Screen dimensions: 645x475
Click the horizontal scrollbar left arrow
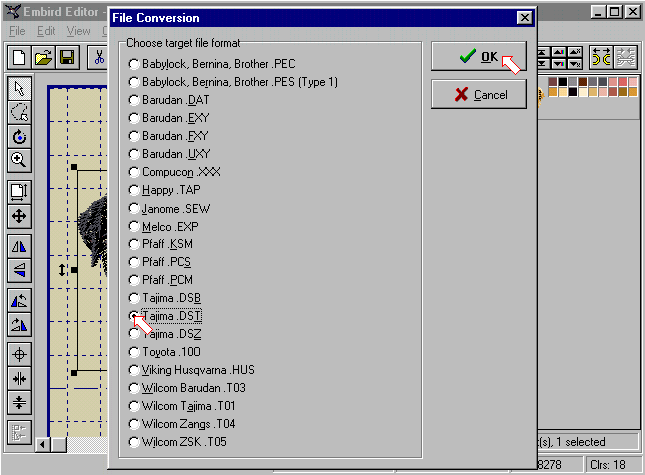click(x=42, y=444)
